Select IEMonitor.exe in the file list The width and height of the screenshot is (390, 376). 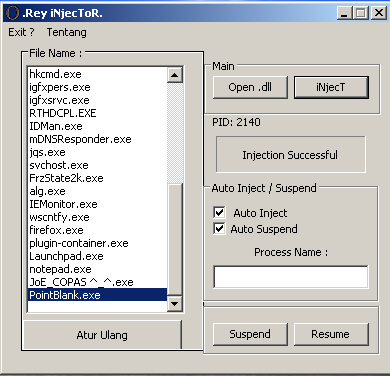(97, 204)
